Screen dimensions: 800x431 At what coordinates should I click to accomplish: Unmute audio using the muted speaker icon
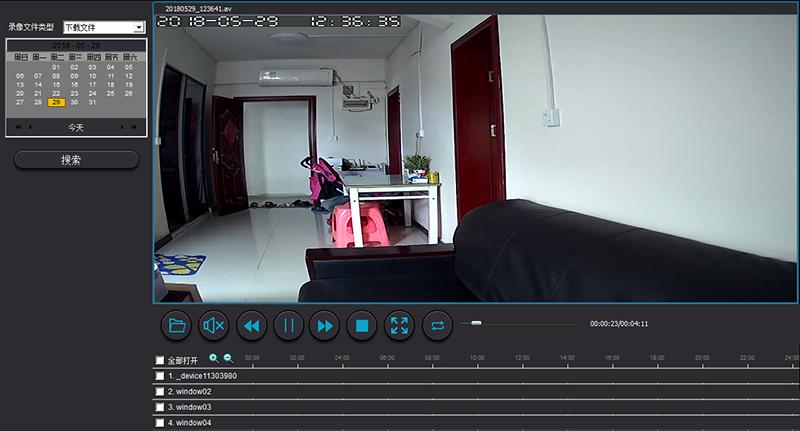click(214, 325)
